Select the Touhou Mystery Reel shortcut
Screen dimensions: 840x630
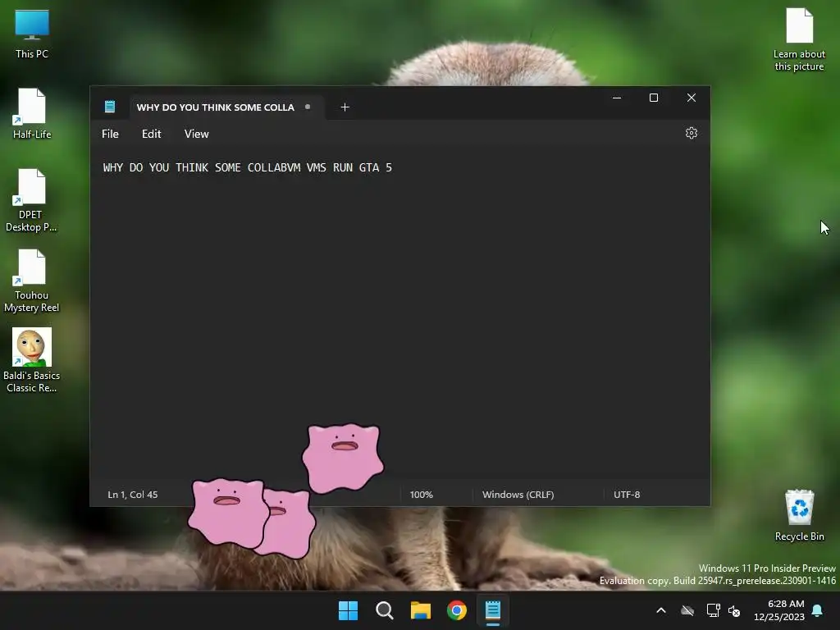click(x=32, y=281)
